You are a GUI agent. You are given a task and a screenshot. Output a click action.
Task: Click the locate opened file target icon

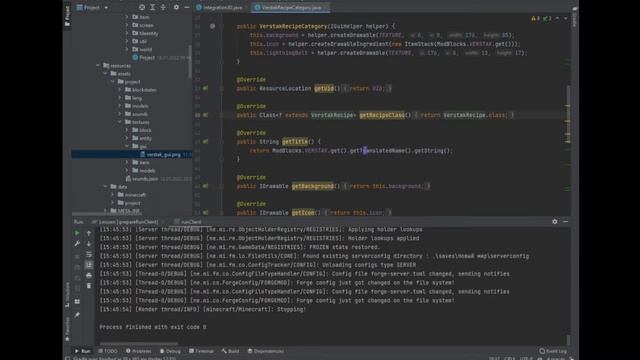pyautogui.click(x=142, y=7)
